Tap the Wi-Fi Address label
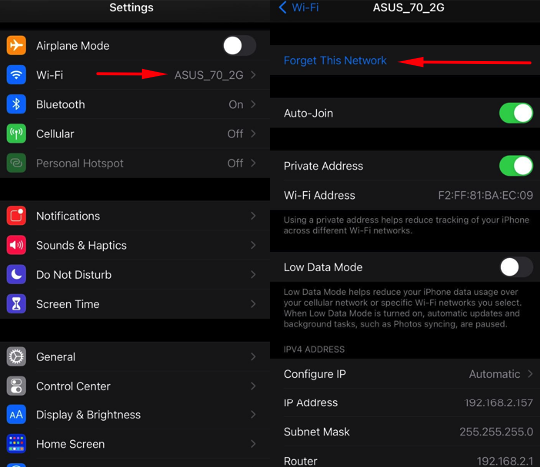This screenshot has height=467, width=540. (x=319, y=195)
